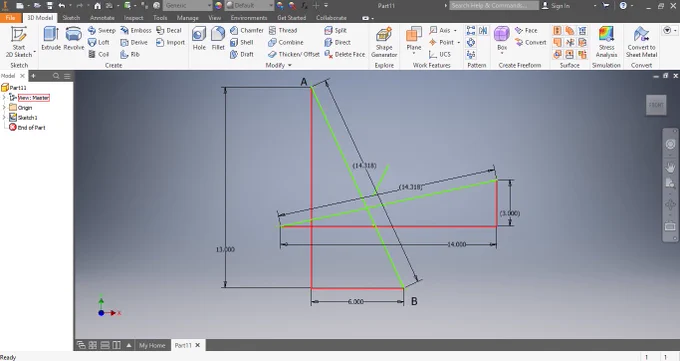Open Stress Analysis simulation
This screenshot has width=680, height=361.
[x=606, y=42]
